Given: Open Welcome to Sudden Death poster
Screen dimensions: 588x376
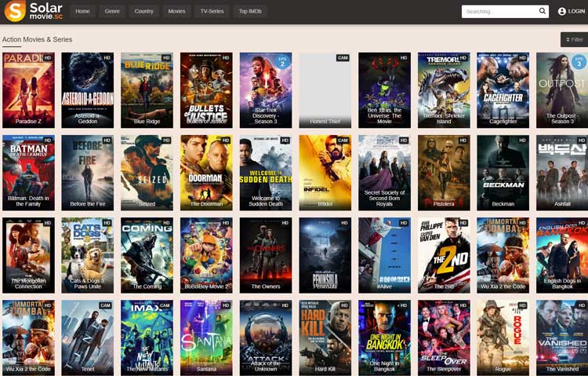Looking at the screenshot, I should pyautogui.click(x=266, y=173).
